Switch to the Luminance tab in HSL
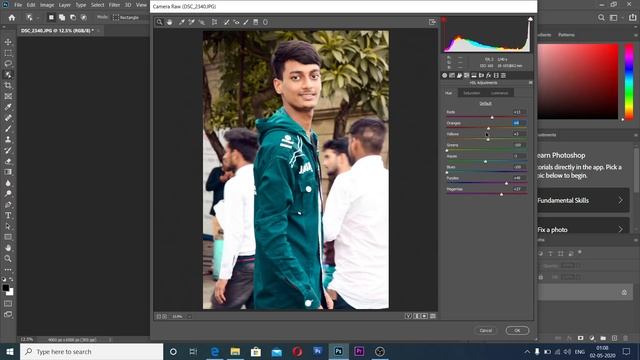The image size is (640, 360). pos(500,93)
